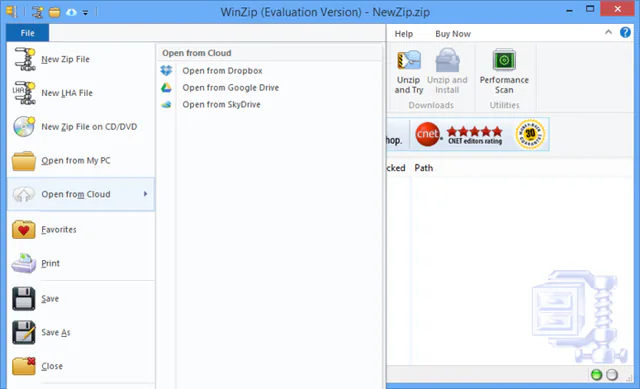The width and height of the screenshot is (640, 389).
Task: Click the Unzip and Try ribbon icon
Action: (x=409, y=61)
